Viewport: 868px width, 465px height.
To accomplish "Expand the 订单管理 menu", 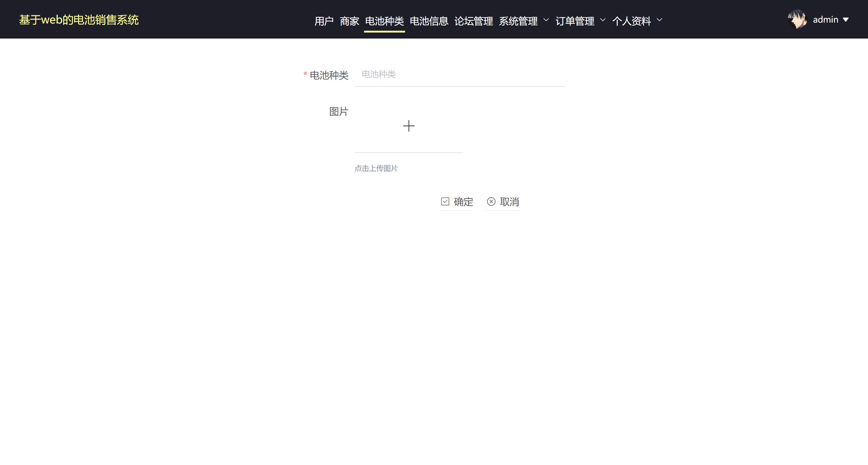I will 580,21.
